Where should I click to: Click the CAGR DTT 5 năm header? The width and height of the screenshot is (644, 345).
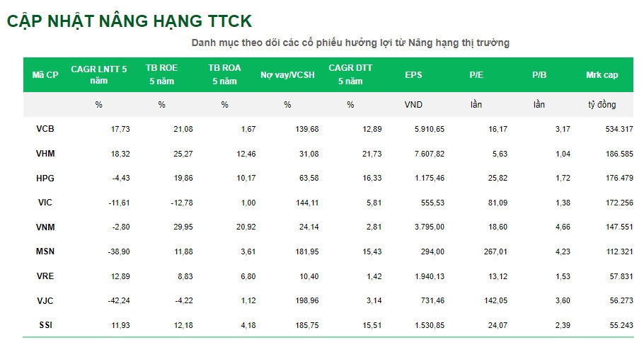[x=350, y=75]
